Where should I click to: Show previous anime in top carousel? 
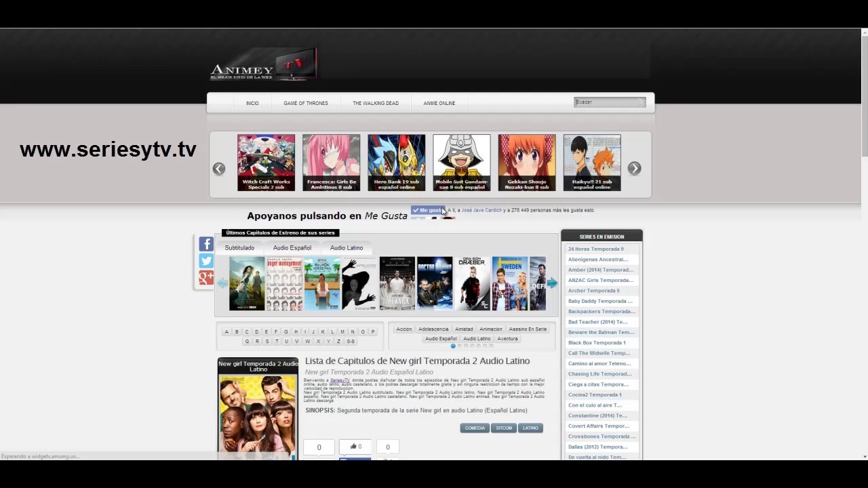(218, 169)
